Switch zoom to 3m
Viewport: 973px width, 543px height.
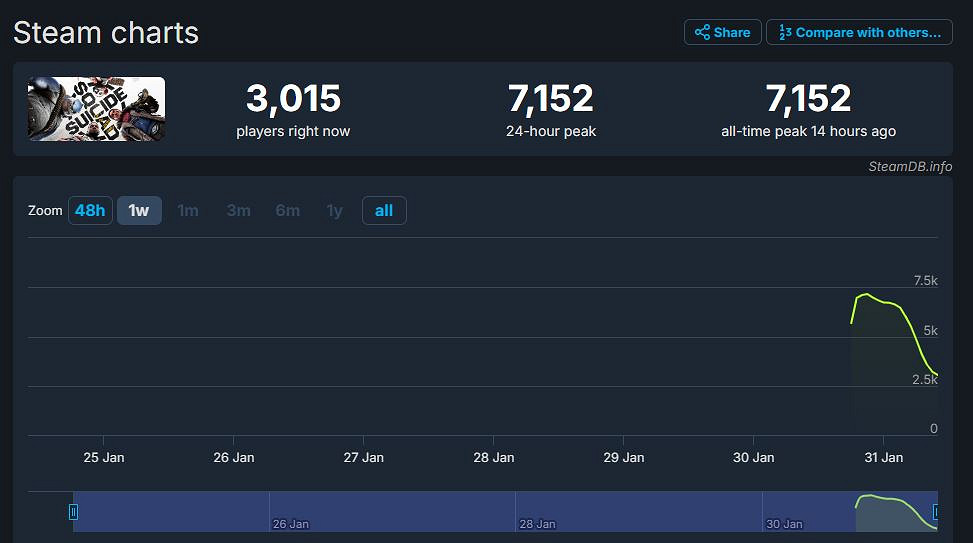coord(239,211)
